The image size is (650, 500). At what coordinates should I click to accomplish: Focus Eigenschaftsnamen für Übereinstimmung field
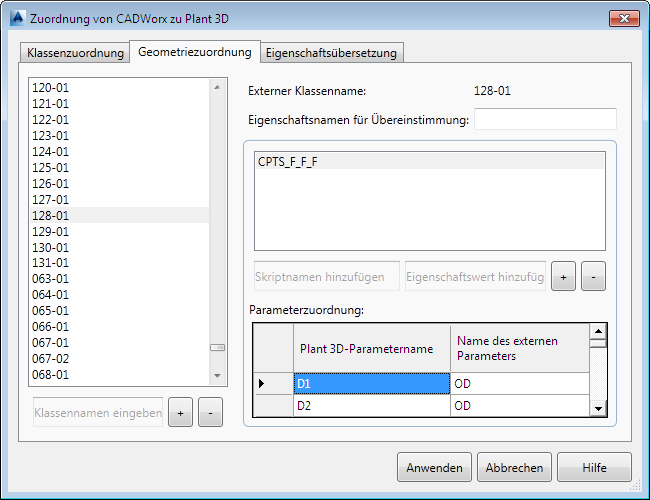[545, 119]
